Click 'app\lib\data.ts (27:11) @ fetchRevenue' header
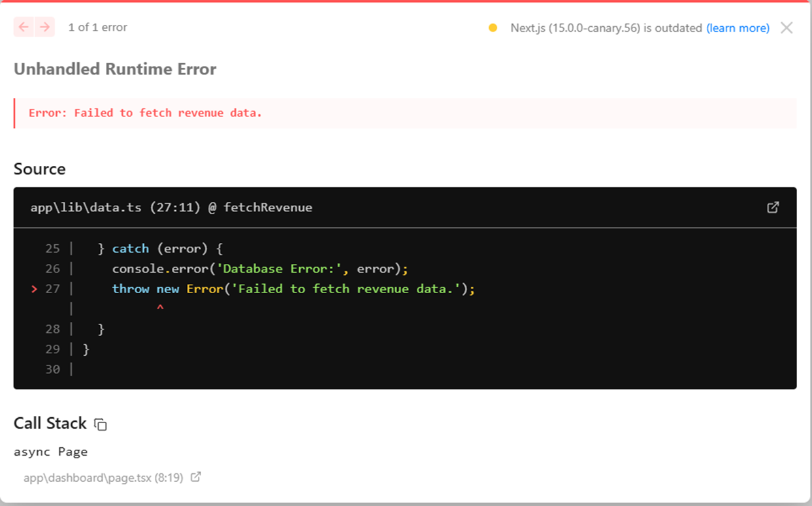This screenshot has width=812, height=506. pyautogui.click(x=171, y=208)
